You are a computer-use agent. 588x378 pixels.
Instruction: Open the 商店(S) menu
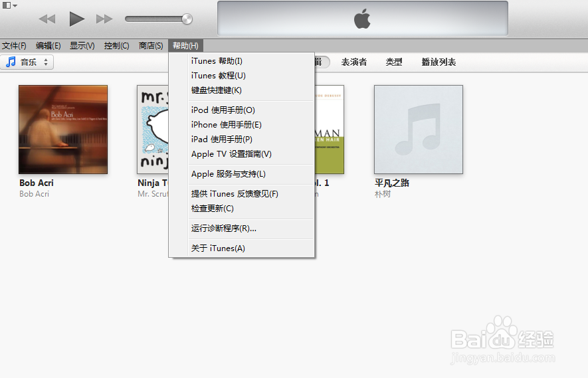(151, 46)
